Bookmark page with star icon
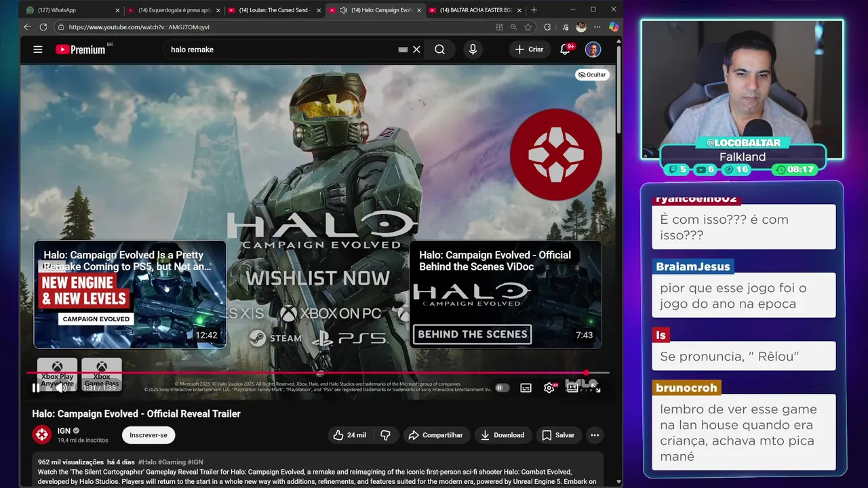Screen dimensions: 868x488 528,27
